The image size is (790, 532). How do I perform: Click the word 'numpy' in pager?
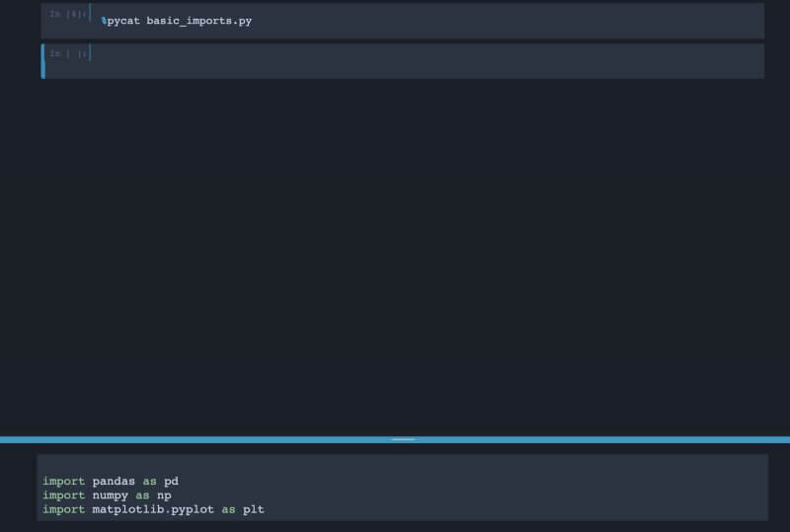111,495
